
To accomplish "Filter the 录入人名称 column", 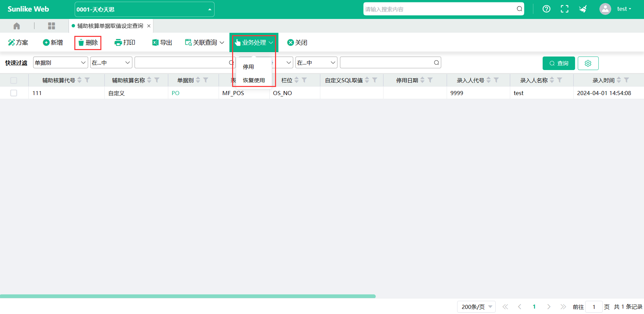I will [x=560, y=80].
